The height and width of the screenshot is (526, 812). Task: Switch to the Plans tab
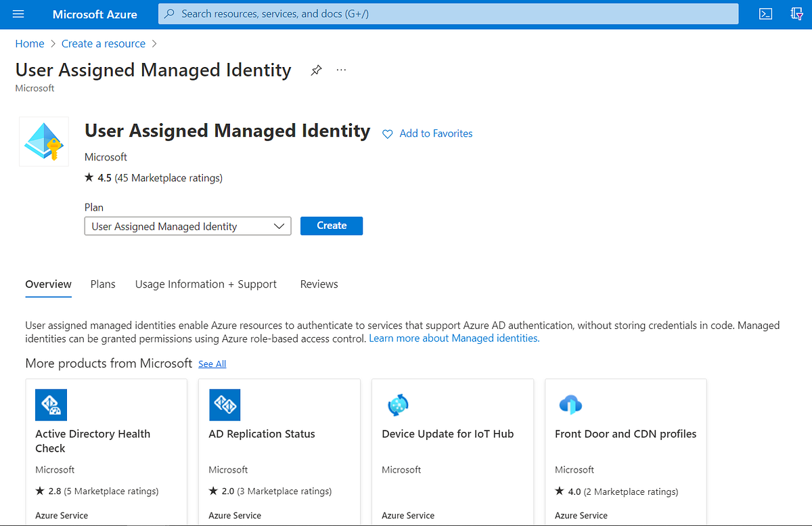tap(102, 284)
